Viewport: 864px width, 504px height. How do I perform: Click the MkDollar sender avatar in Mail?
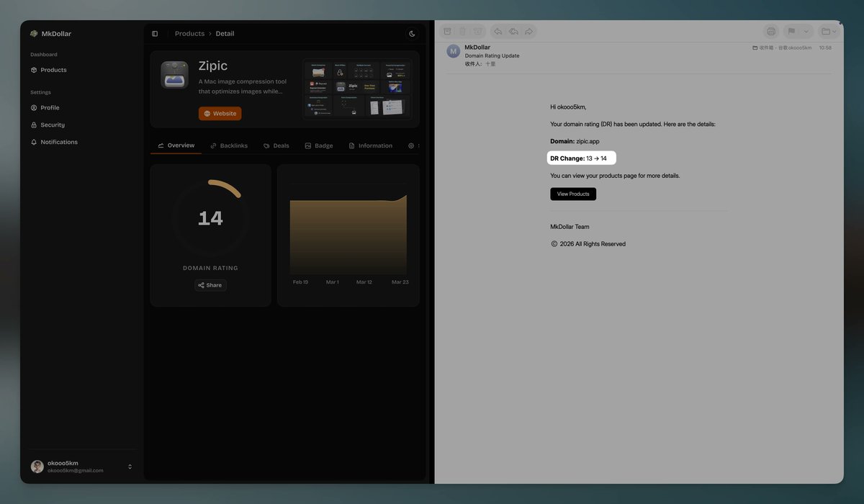(x=454, y=51)
